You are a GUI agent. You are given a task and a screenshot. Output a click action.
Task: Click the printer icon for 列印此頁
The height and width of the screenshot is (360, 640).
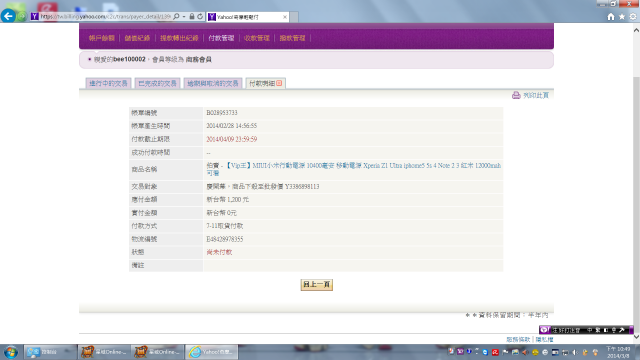click(516, 95)
